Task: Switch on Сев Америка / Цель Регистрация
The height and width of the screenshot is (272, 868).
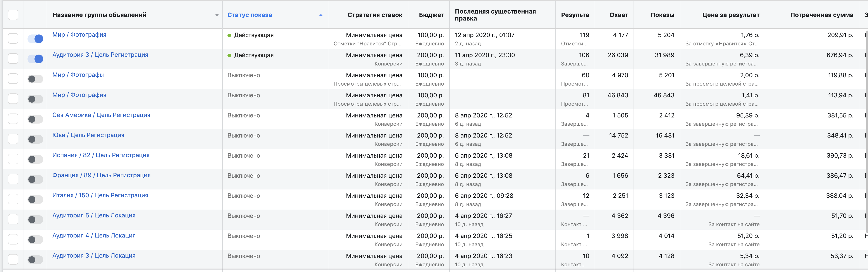Action: pyautogui.click(x=35, y=119)
